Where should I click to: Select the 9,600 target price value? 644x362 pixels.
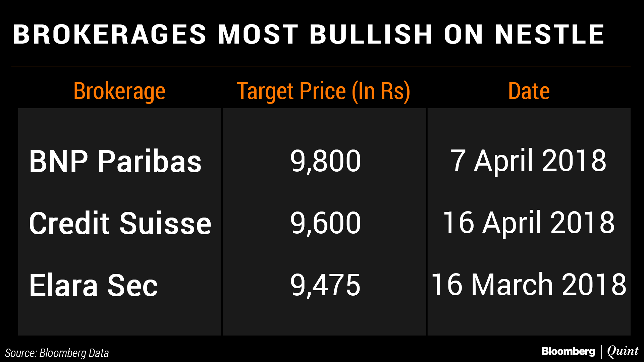coord(325,223)
